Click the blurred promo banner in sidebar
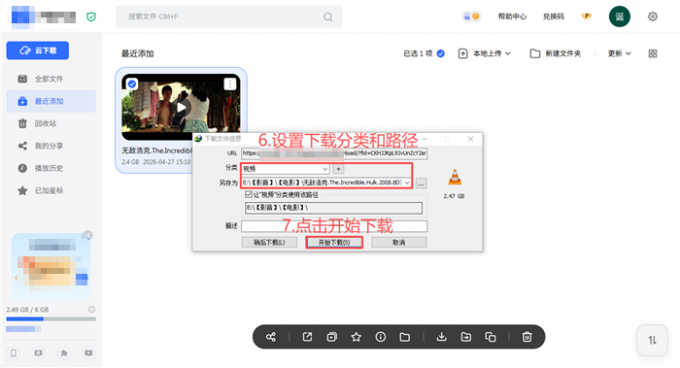 pyautogui.click(x=51, y=267)
